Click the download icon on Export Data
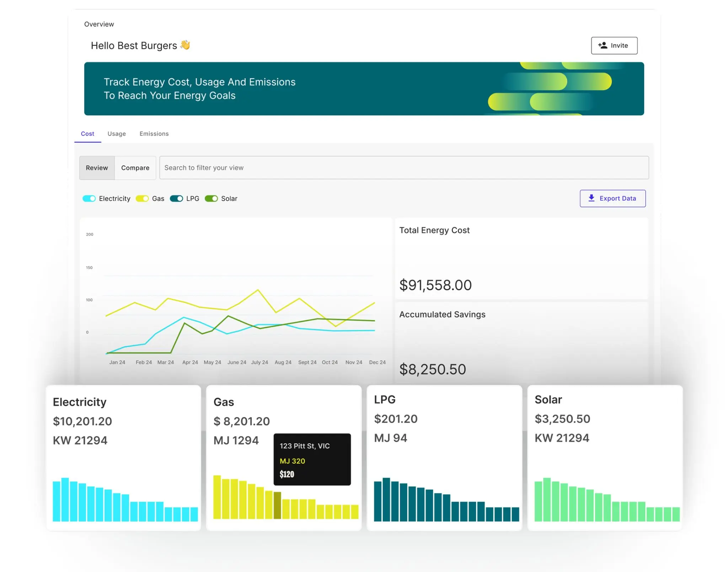Screen dimensions: 728x572 click(591, 198)
